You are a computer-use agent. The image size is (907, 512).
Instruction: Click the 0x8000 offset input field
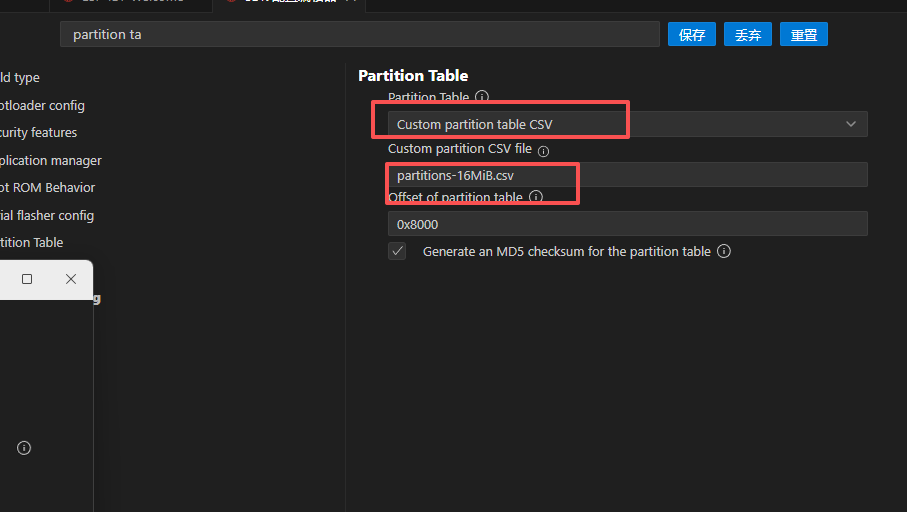click(x=628, y=224)
